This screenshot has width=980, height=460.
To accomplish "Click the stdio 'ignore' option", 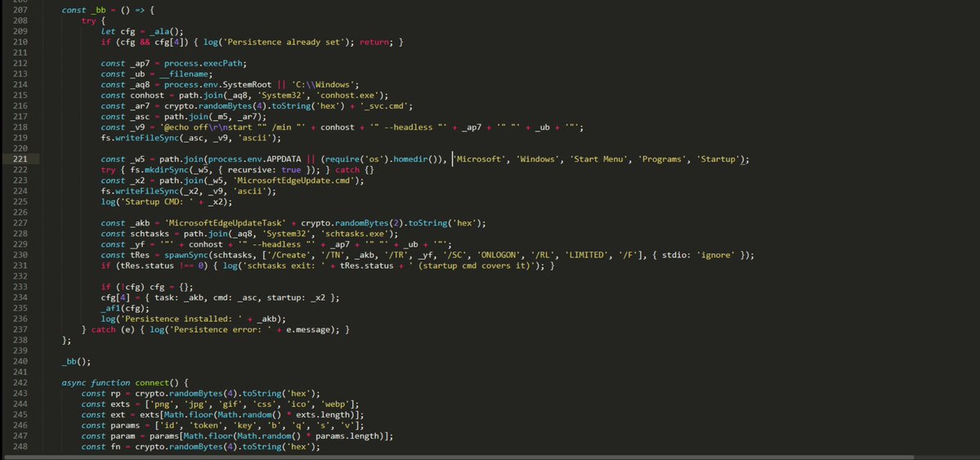I will coord(716,255).
